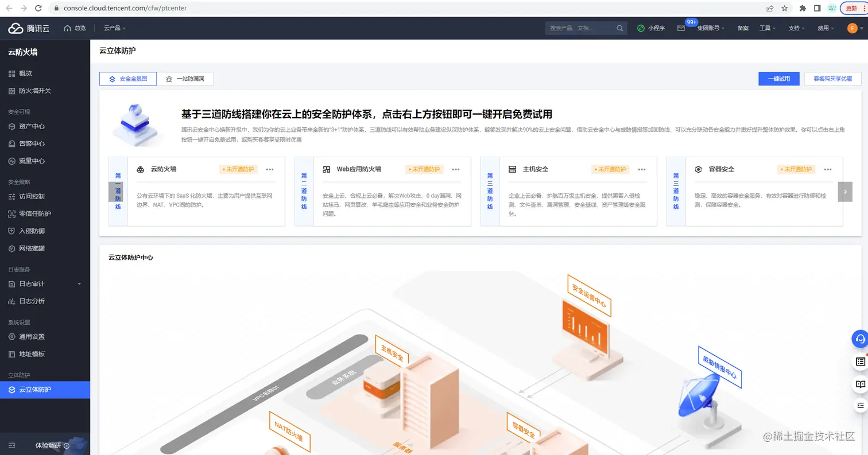Image resolution: width=868 pixels, height=455 pixels.
Task: Click the 安全运营中心 diagram label
Action: [588, 295]
